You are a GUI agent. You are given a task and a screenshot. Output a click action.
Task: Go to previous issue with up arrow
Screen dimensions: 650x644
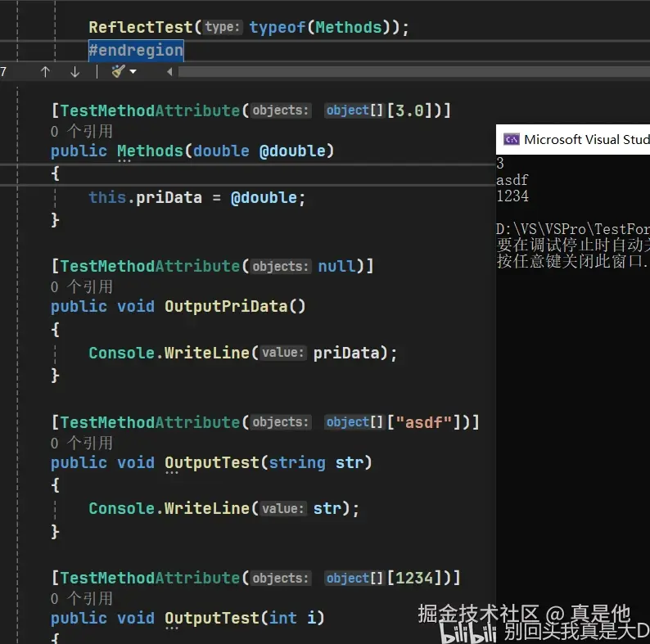click(45, 72)
